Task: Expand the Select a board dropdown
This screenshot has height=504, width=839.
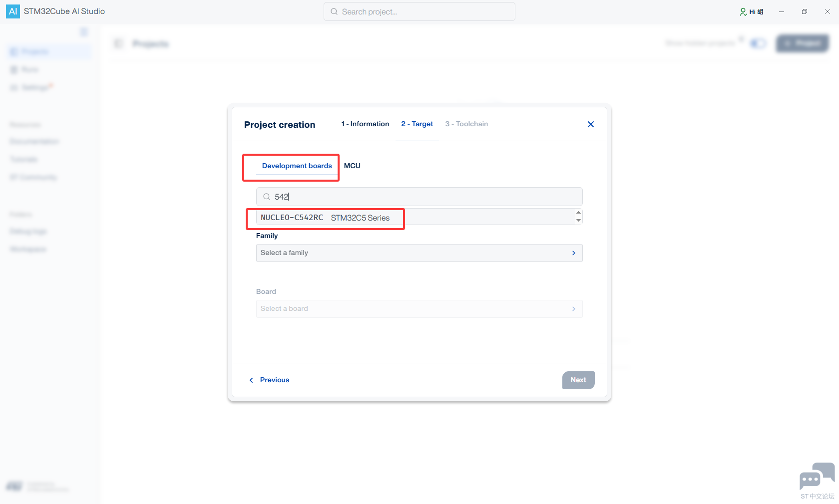Action: pyautogui.click(x=419, y=309)
